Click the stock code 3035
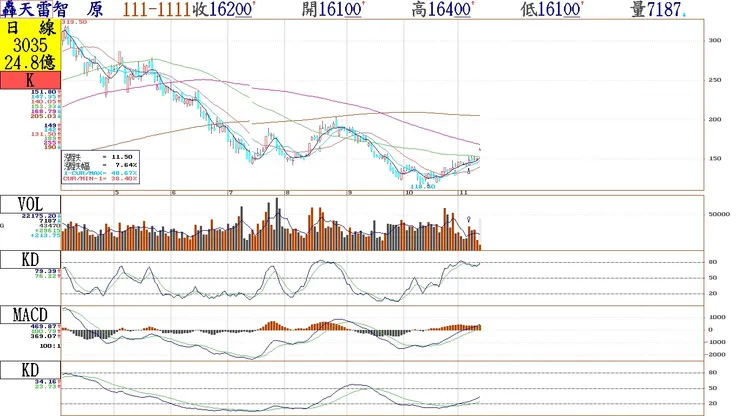Viewport: 740px width, 416px height. [x=30, y=45]
